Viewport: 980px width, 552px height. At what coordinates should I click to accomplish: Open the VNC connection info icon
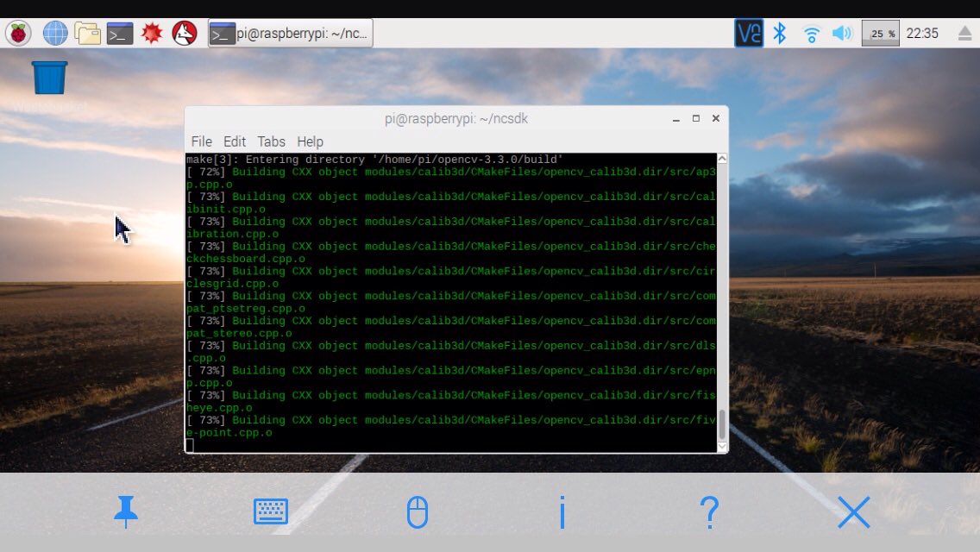(562, 512)
